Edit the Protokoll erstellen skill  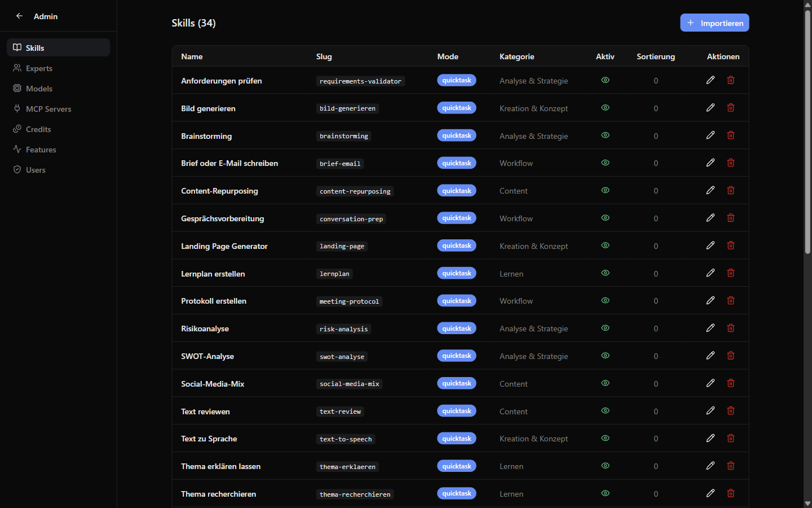(x=710, y=301)
